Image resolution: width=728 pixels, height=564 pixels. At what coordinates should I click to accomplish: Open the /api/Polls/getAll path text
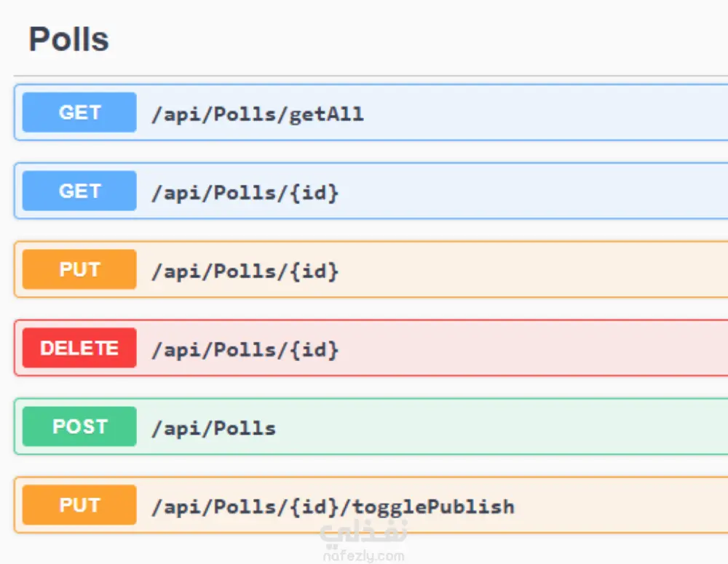257,114
